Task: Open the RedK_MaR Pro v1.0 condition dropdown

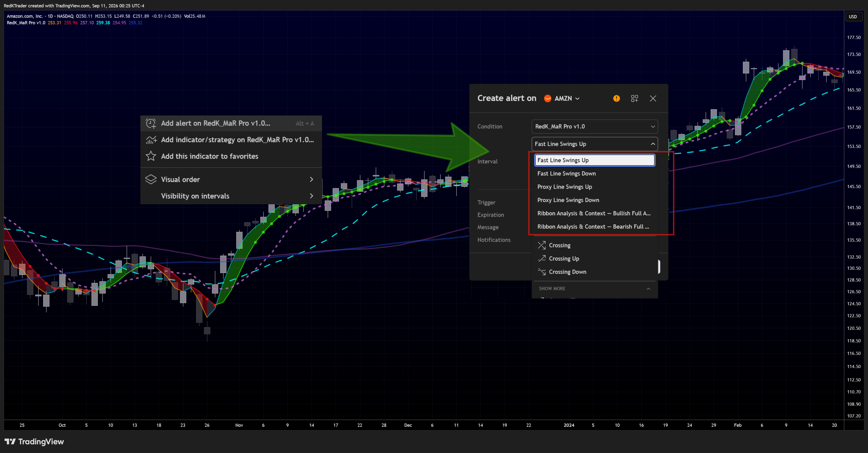Action: (594, 127)
